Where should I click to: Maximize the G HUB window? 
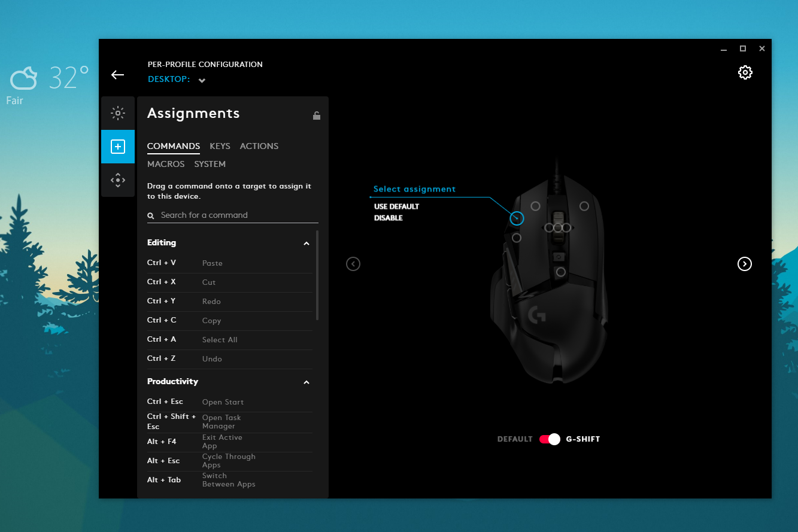pyautogui.click(x=743, y=48)
